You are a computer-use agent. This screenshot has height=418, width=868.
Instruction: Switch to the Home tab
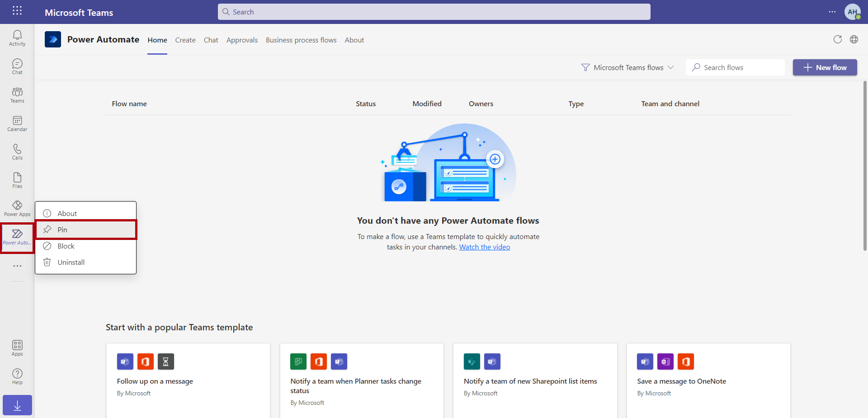point(157,40)
